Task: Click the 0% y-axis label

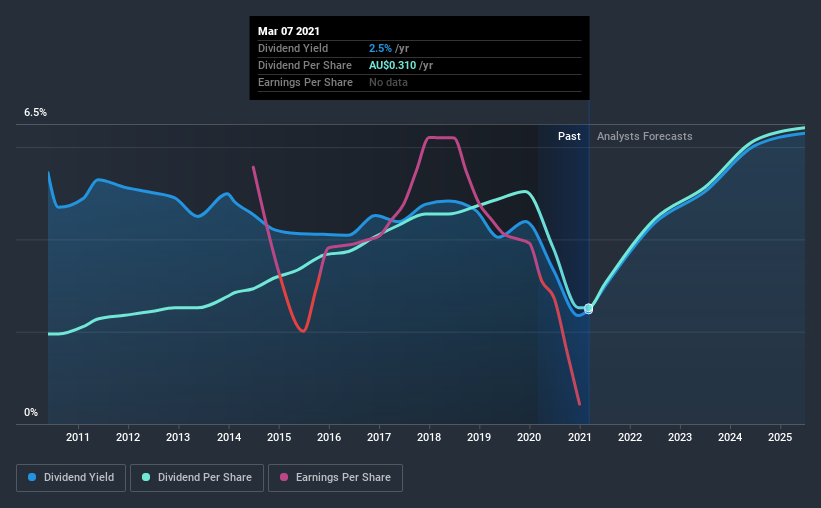Action: (31, 413)
